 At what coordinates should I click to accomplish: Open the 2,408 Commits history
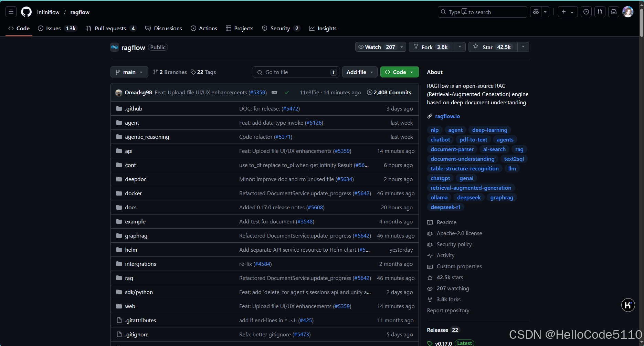coord(389,92)
